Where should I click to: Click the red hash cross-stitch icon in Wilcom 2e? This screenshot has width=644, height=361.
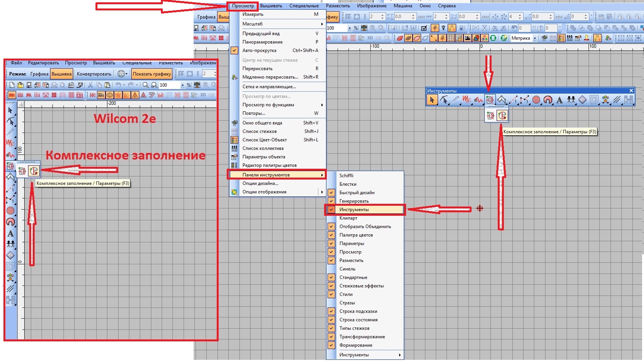[x=54, y=95]
